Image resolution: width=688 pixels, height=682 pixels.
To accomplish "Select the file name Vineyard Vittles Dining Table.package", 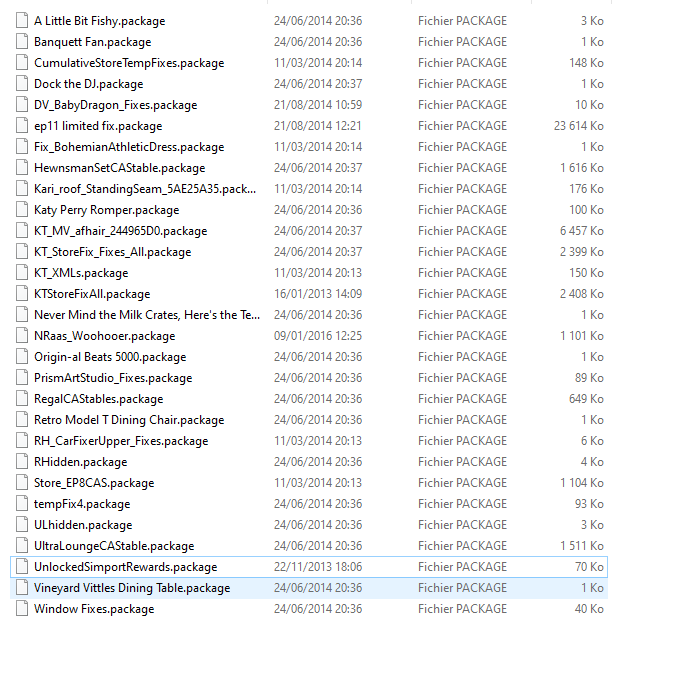I will coord(132,588).
